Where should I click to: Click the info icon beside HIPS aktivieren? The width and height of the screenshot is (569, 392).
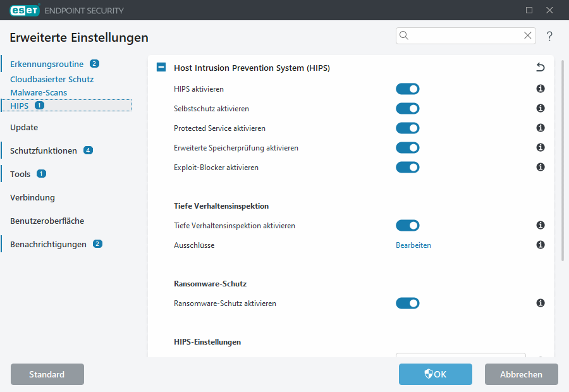pos(540,89)
